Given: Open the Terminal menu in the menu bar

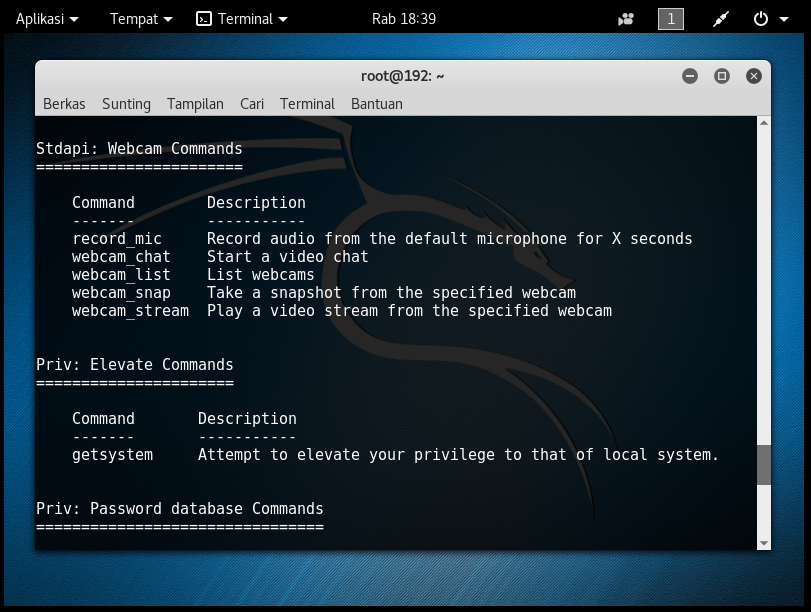Looking at the screenshot, I should [307, 103].
